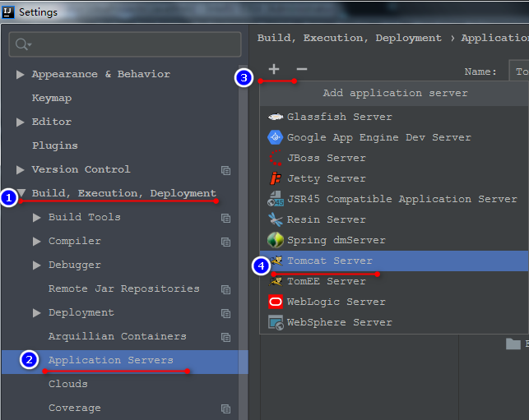Screen dimensions: 529x420
Task: Click the minus icon to remove server
Action: point(302,69)
